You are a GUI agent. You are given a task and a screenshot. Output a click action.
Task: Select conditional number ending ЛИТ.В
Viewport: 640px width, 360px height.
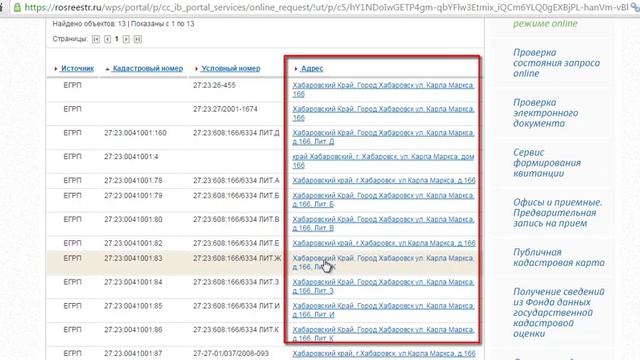pyautogui.click(x=236, y=219)
